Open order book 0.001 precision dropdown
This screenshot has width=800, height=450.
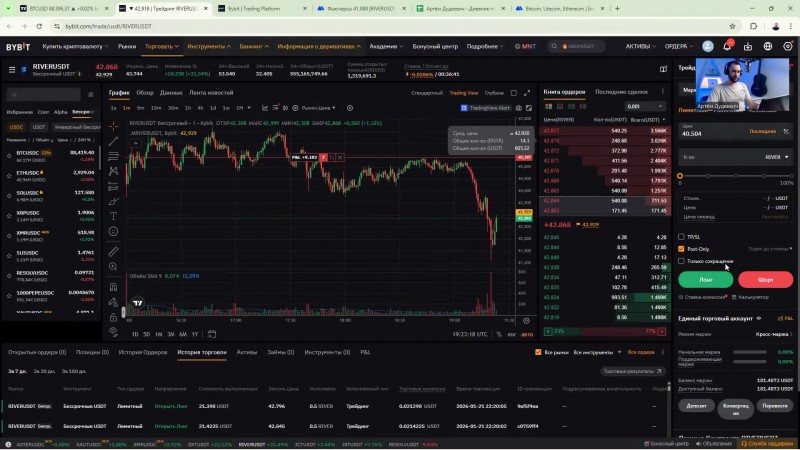(644, 106)
